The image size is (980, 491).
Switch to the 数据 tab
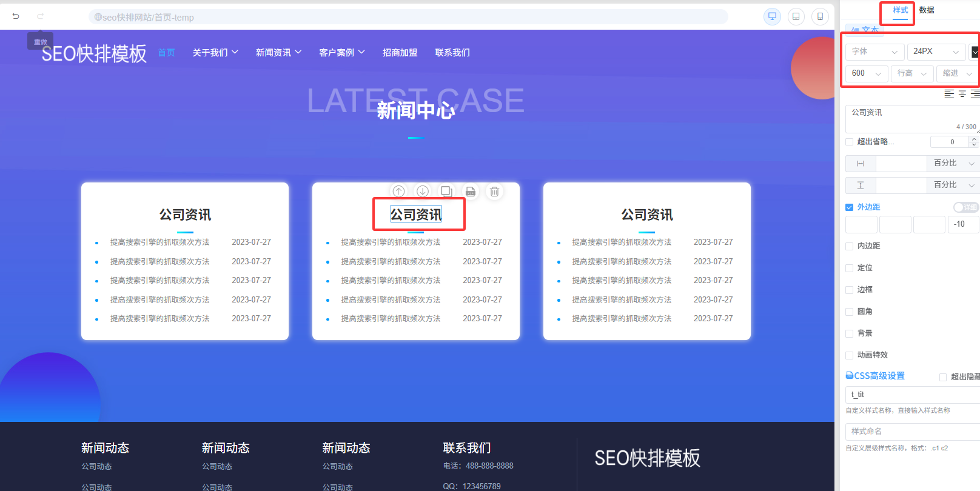(926, 10)
